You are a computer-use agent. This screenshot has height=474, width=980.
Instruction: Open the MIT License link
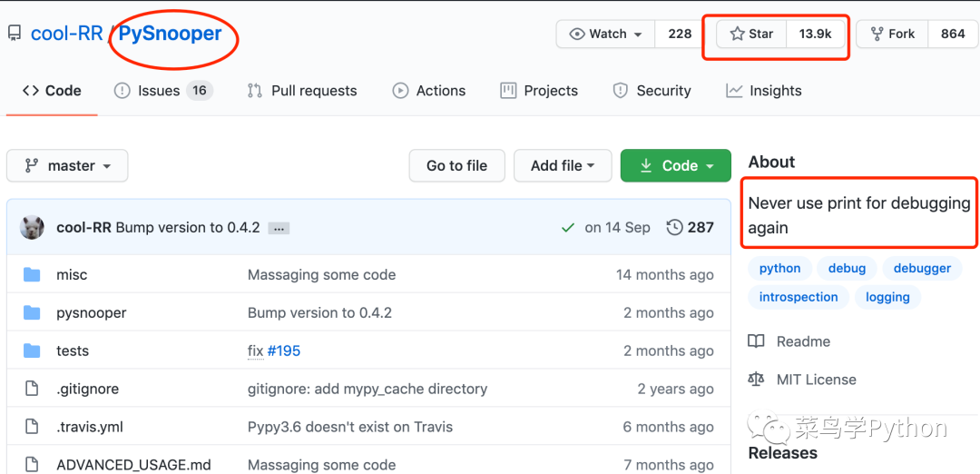[x=802, y=380]
